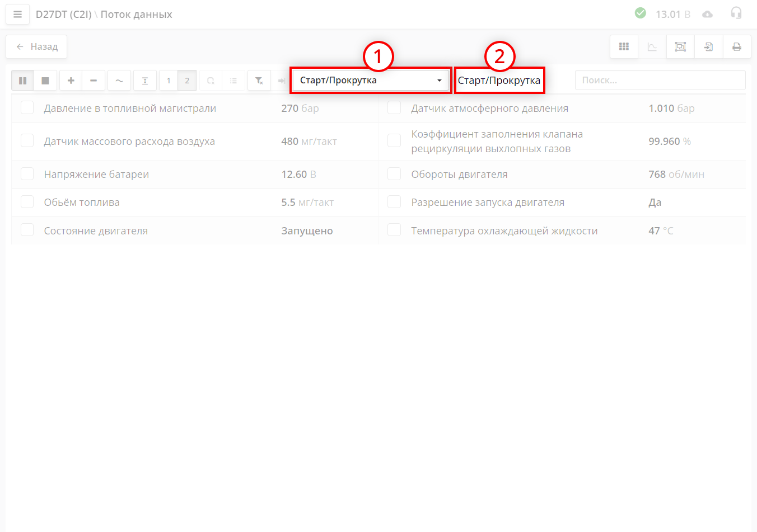Switch to single column layout '1'

169,81
